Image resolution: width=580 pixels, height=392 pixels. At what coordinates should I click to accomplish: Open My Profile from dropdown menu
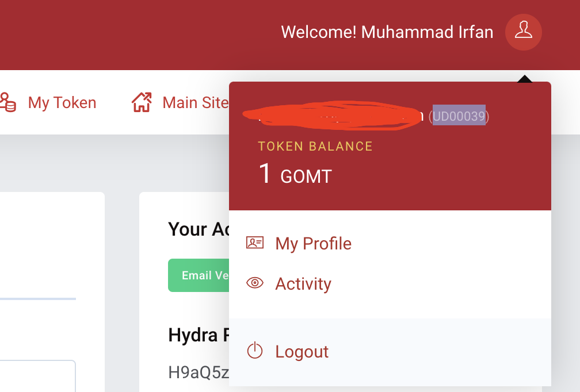(x=313, y=244)
